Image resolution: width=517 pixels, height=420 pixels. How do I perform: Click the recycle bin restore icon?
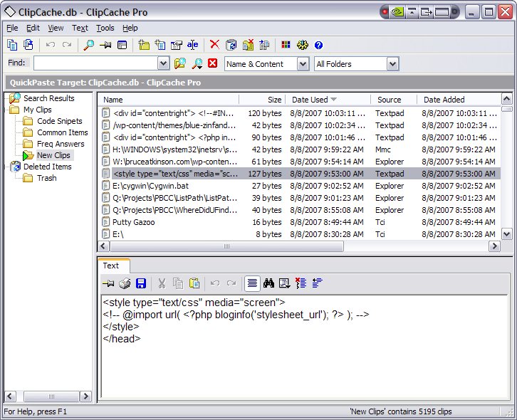coord(231,45)
